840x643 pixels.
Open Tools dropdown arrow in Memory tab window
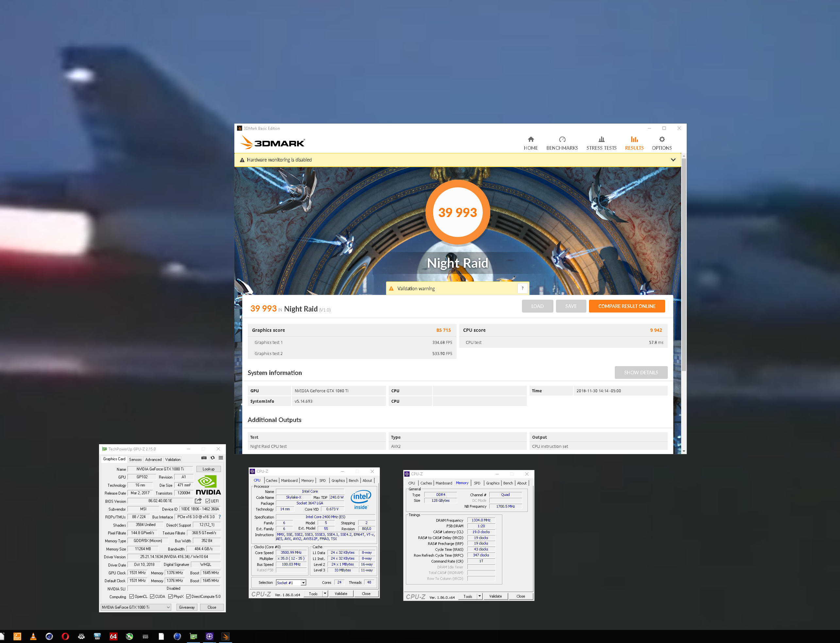(x=479, y=596)
